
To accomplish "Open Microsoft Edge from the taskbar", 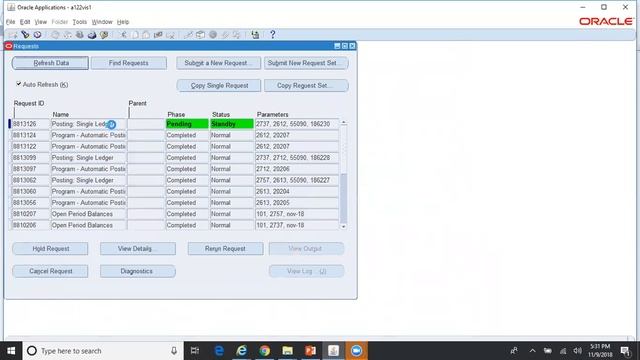I will point(219,351).
